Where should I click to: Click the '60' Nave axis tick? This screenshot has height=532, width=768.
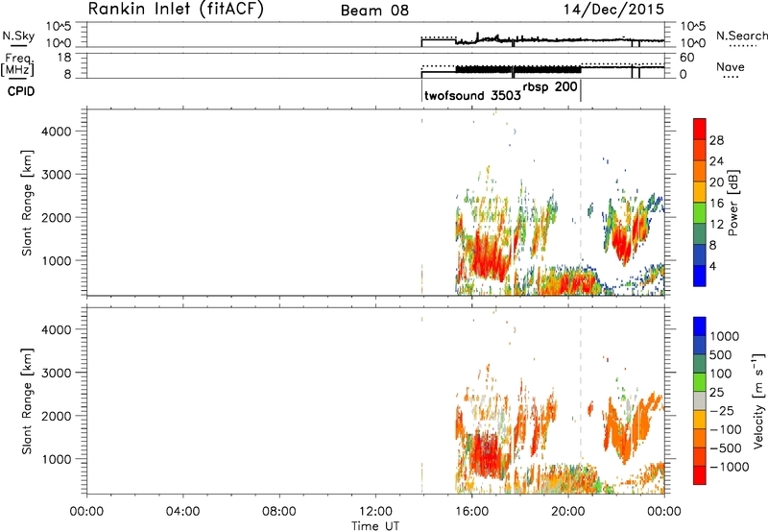[686, 58]
